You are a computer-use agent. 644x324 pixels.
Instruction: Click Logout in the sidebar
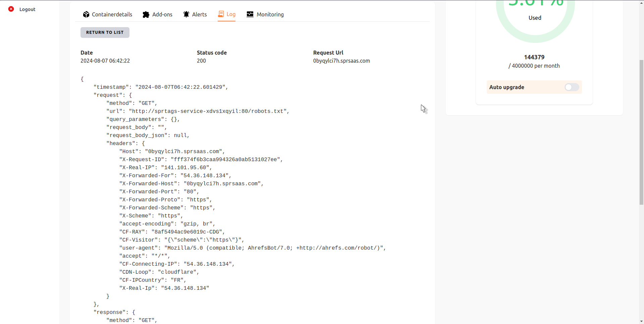[x=27, y=9]
